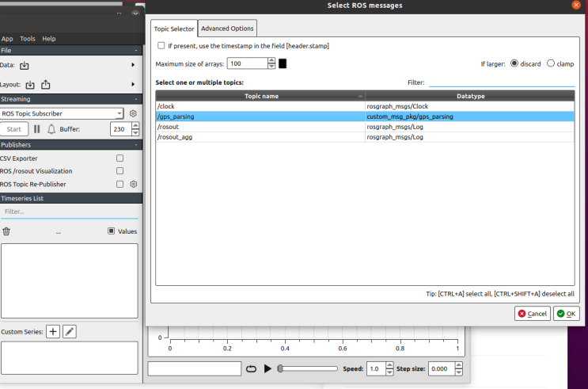Increase Maximum size of arrays value
This screenshot has height=389, width=588.
271,60
